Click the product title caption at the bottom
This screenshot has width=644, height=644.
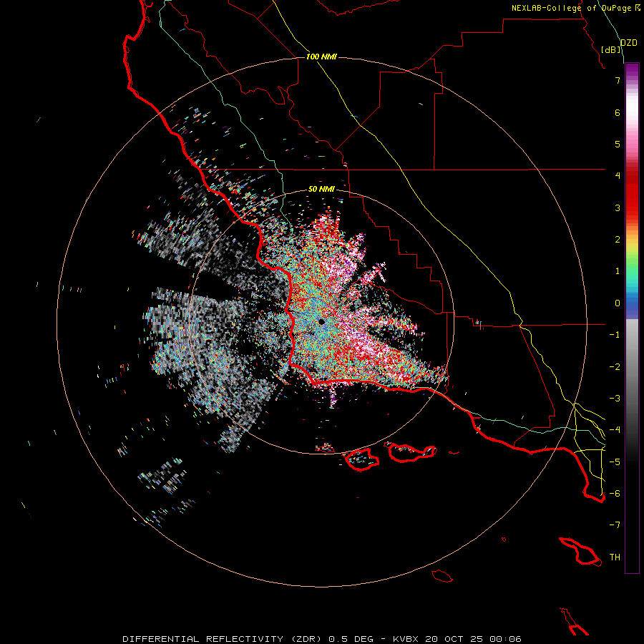pyautogui.click(x=322, y=639)
